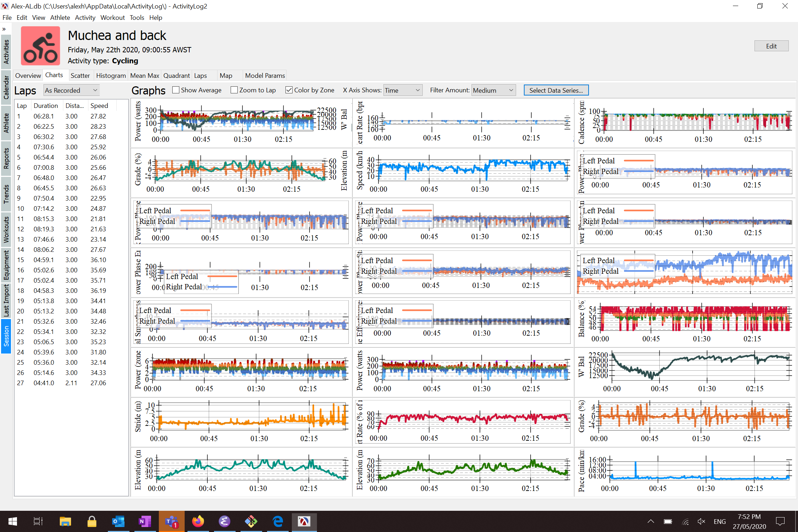This screenshot has width=798, height=532.
Task: Uncheck Color by Zone option
Action: coord(289,90)
